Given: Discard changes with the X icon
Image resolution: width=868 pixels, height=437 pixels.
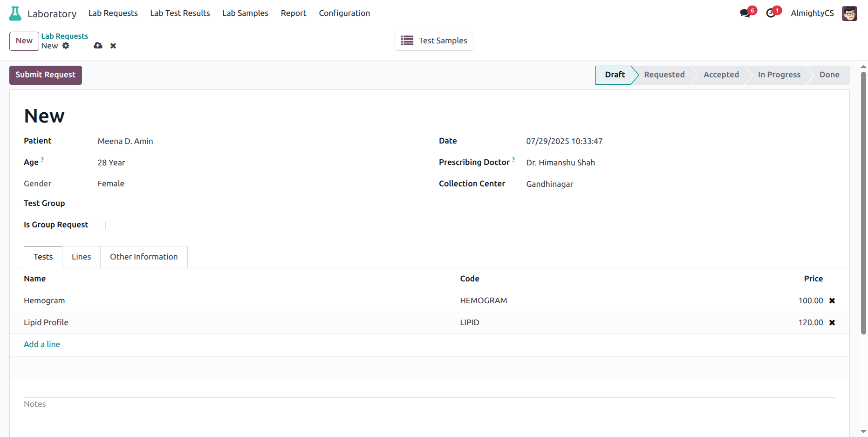Looking at the screenshot, I should click(113, 46).
